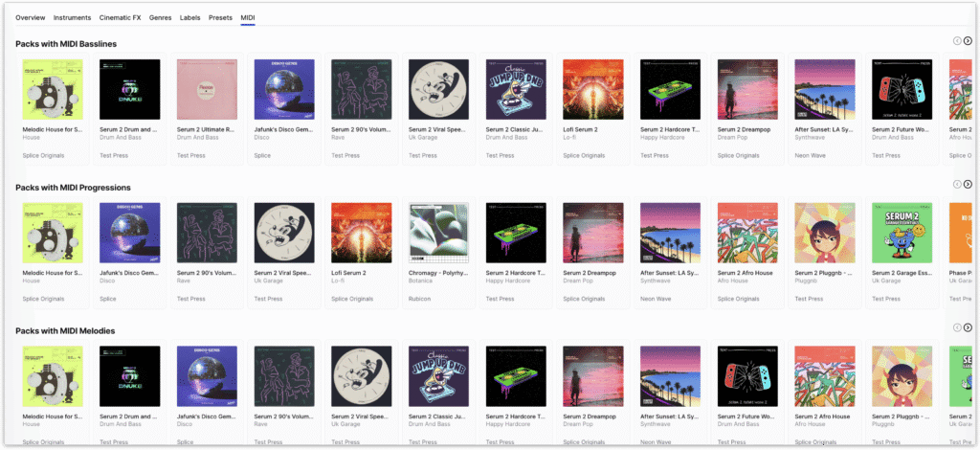The image size is (980, 450).
Task: Switch to the Overview tab
Action: click(x=30, y=17)
